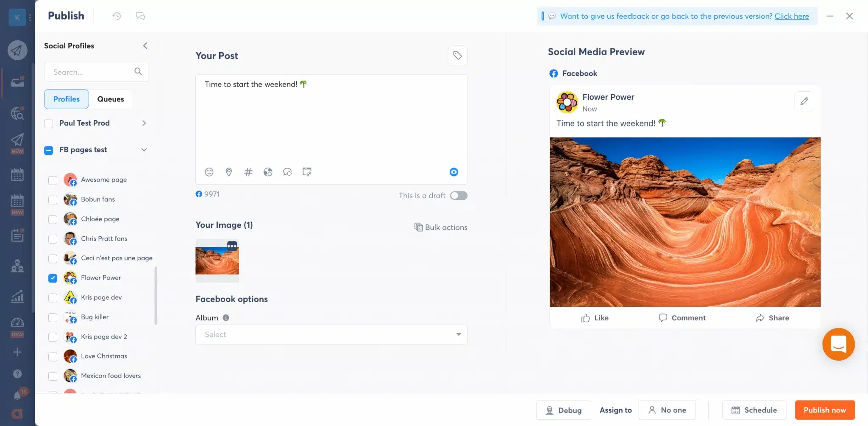
Task: Click the 'Click here' feedback link
Action: (x=791, y=16)
